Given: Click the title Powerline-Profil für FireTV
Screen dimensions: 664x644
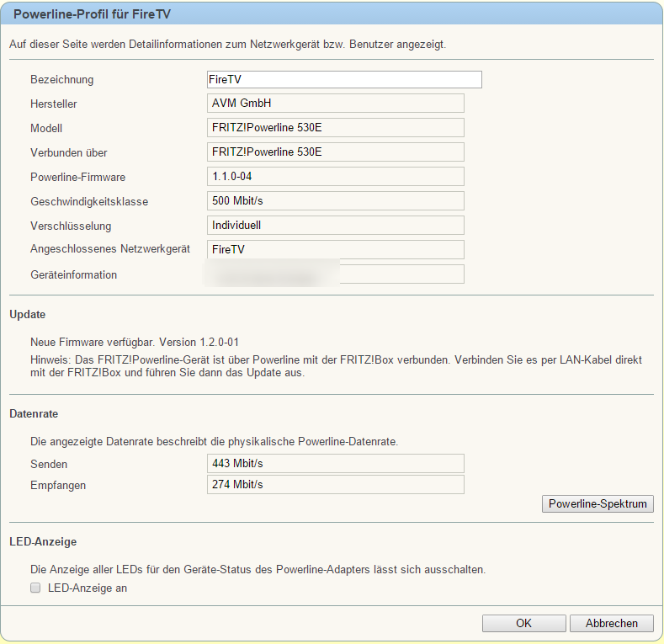Looking at the screenshot, I should [92, 14].
